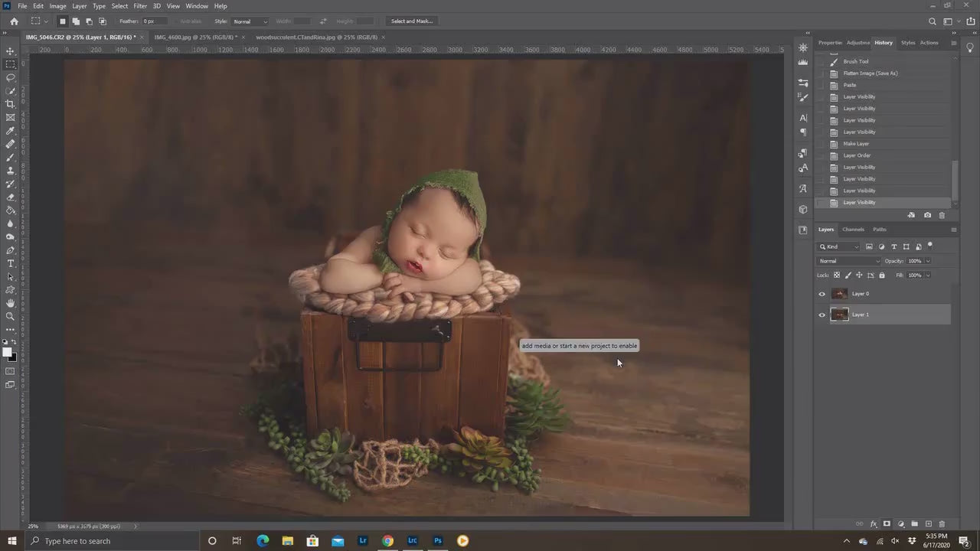Open the Kind filter dropdown
This screenshot has height=551, width=980.
pos(857,246)
